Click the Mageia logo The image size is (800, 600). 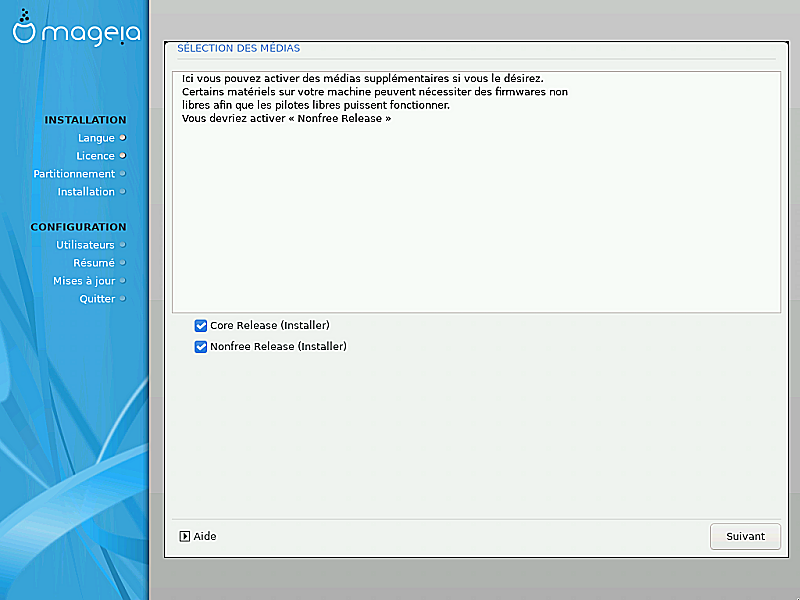tap(76, 28)
